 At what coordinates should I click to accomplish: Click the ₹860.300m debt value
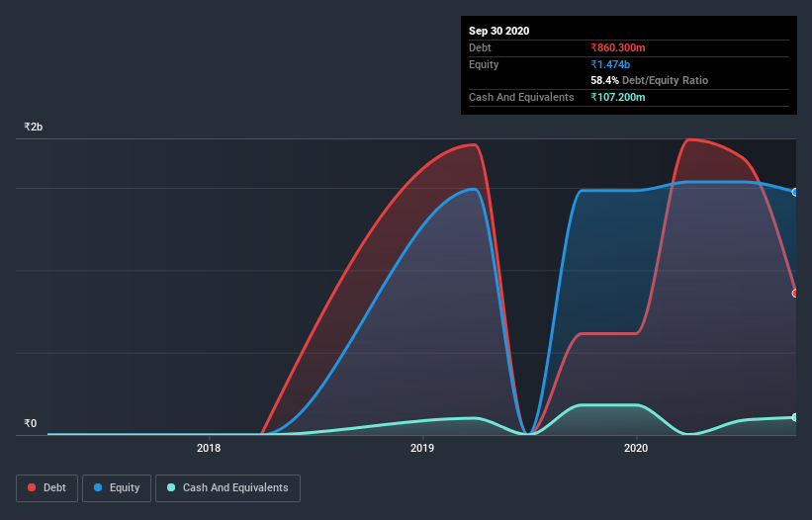pyautogui.click(x=618, y=47)
